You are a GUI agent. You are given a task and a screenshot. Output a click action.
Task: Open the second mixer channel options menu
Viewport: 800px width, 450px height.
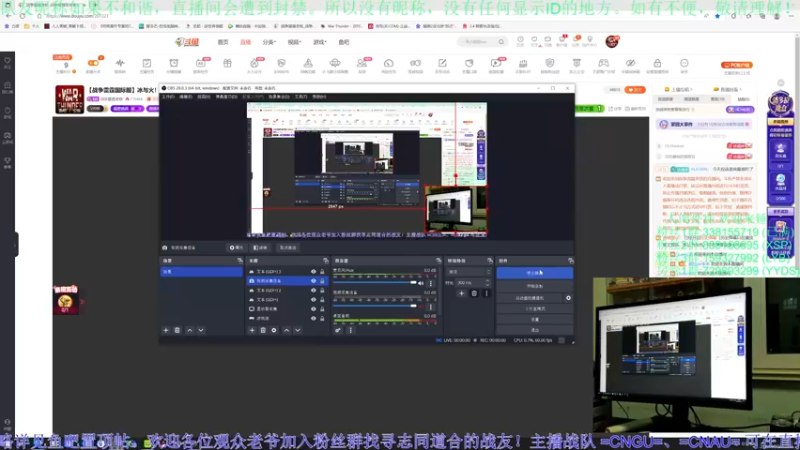pyautogui.click(x=431, y=307)
